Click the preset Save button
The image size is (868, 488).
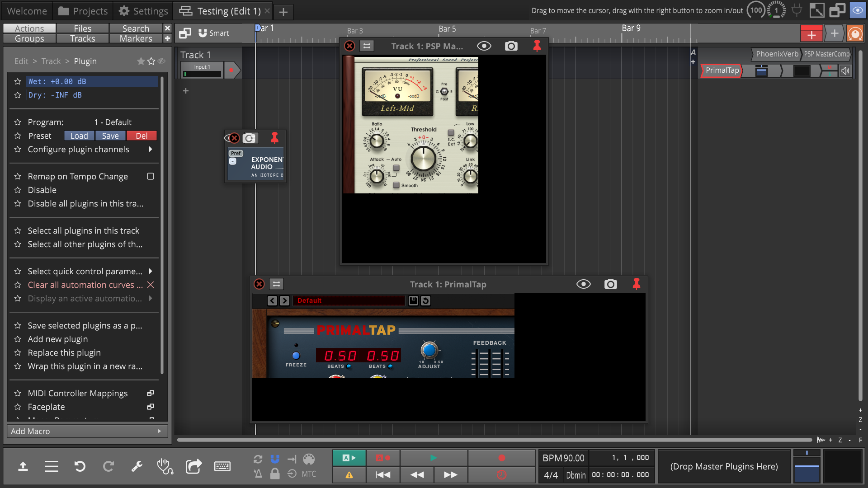coord(110,136)
